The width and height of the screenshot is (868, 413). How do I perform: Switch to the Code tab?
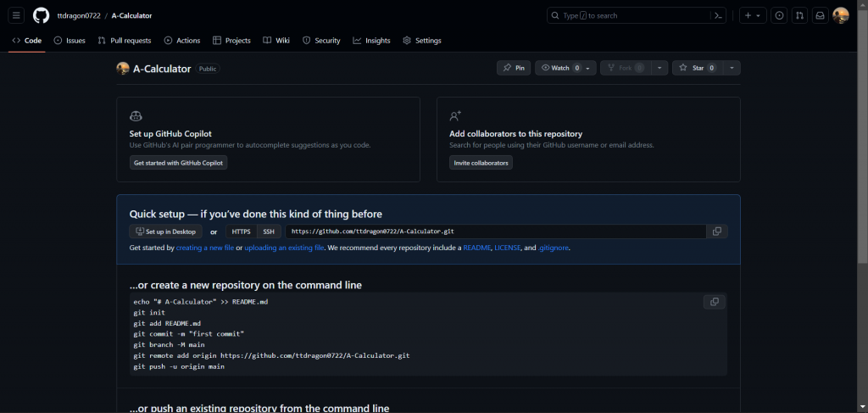pyautogui.click(x=26, y=41)
